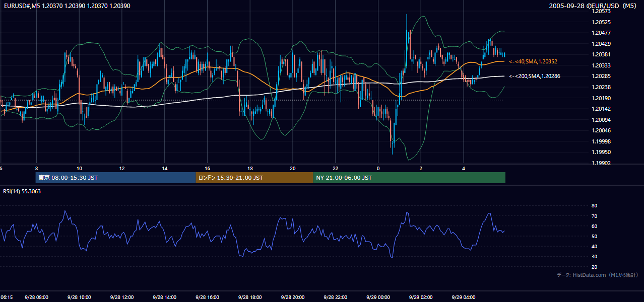Image resolution: width=644 pixels, height=302 pixels.
Task: Click price axis value 1.20333
Action: (x=601, y=65)
